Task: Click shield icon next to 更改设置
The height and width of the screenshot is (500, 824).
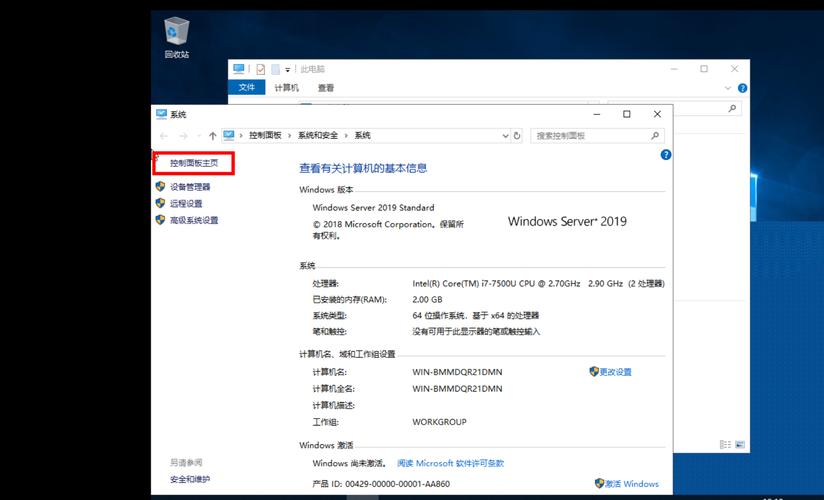Action: 594,372
